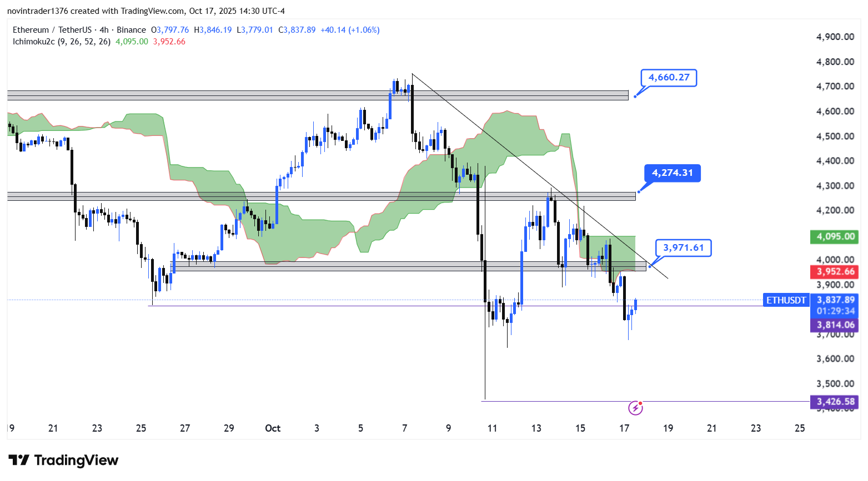The image size is (868, 481).
Task: Click the 01:29:34 candle countdown timer
Action: pyautogui.click(x=835, y=311)
